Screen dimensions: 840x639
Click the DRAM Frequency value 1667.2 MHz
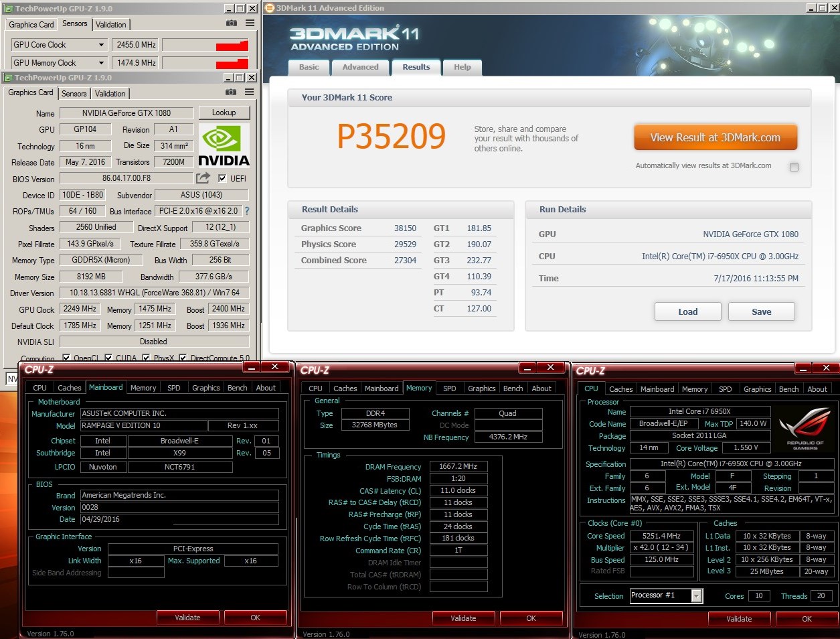[458, 466]
